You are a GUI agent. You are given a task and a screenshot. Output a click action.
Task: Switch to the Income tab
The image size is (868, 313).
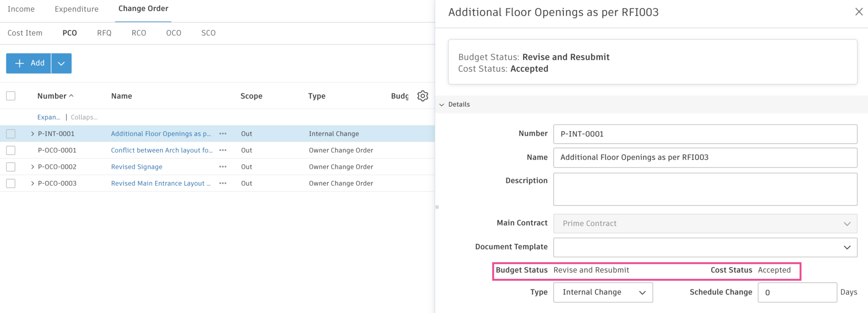21,9
